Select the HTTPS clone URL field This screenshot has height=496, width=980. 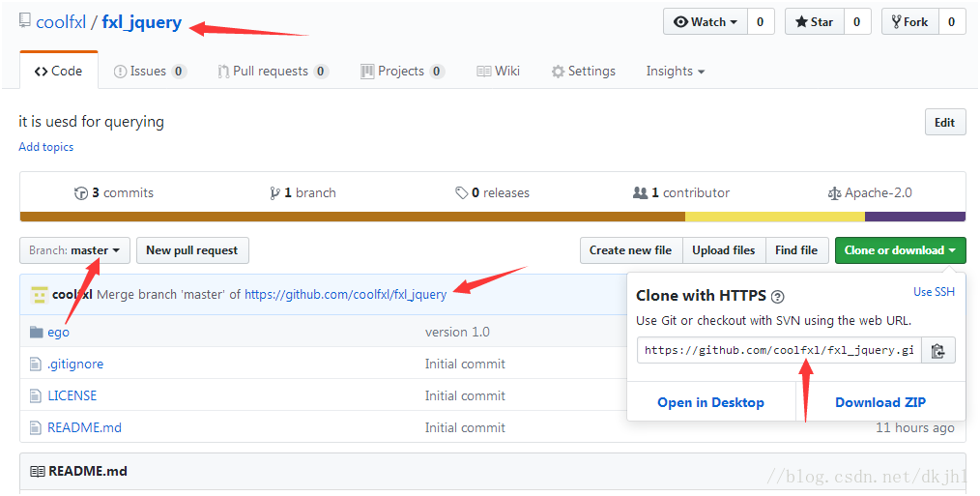pos(779,351)
